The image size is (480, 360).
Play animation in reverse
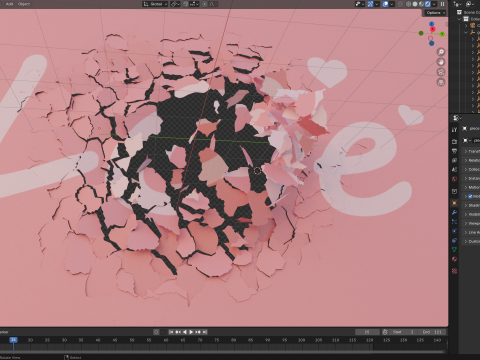click(x=185, y=332)
